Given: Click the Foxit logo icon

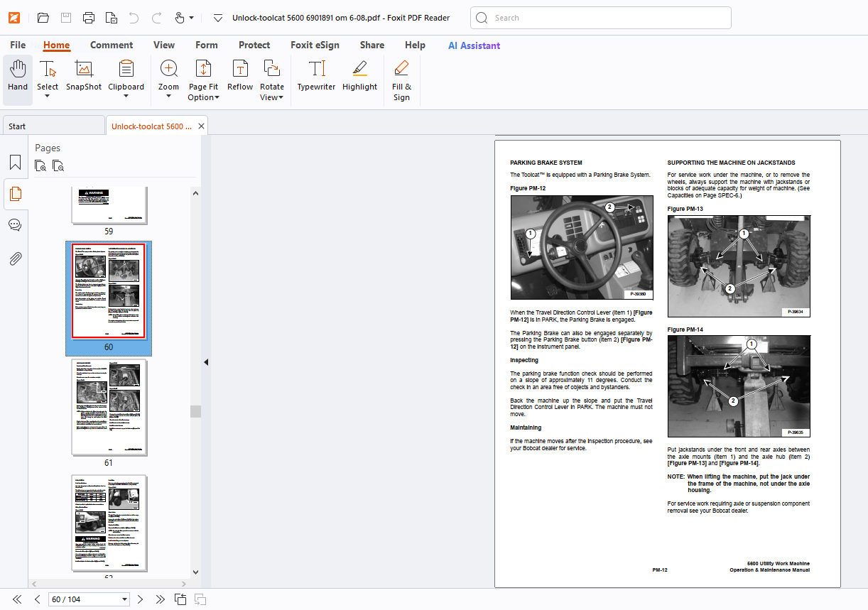Looking at the screenshot, I should [13, 18].
